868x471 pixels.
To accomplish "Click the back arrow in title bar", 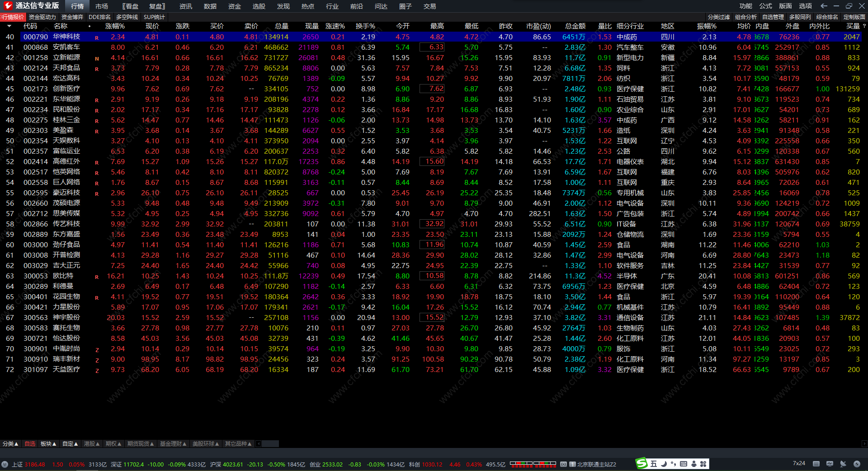I will pyautogui.click(x=824, y=6).
